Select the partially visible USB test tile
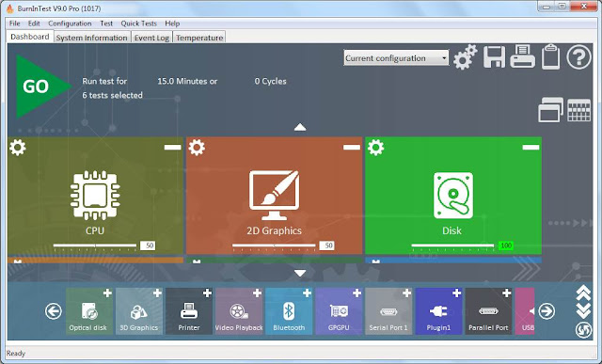Viewport: 602px width, 364px height. point(525,311)
